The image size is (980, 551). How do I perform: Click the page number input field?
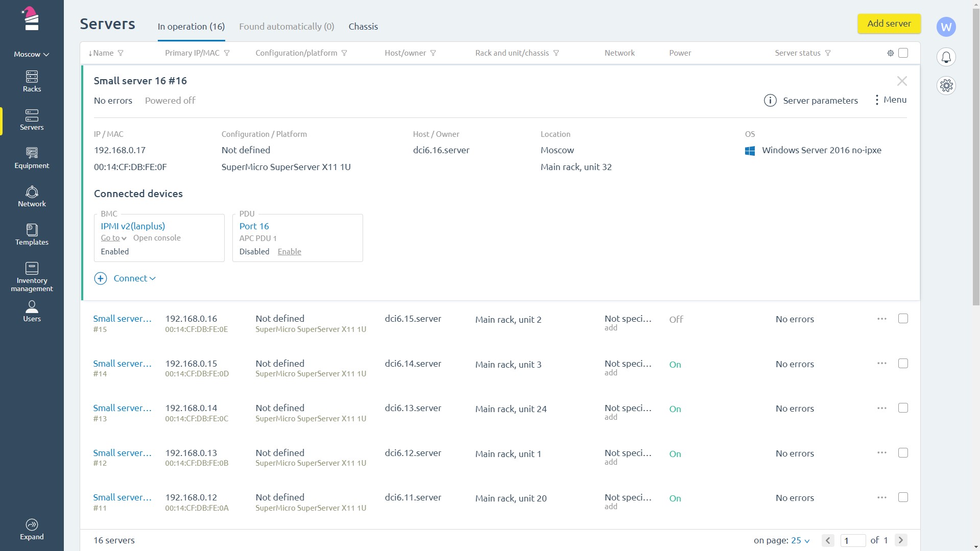tap(853, 540)
